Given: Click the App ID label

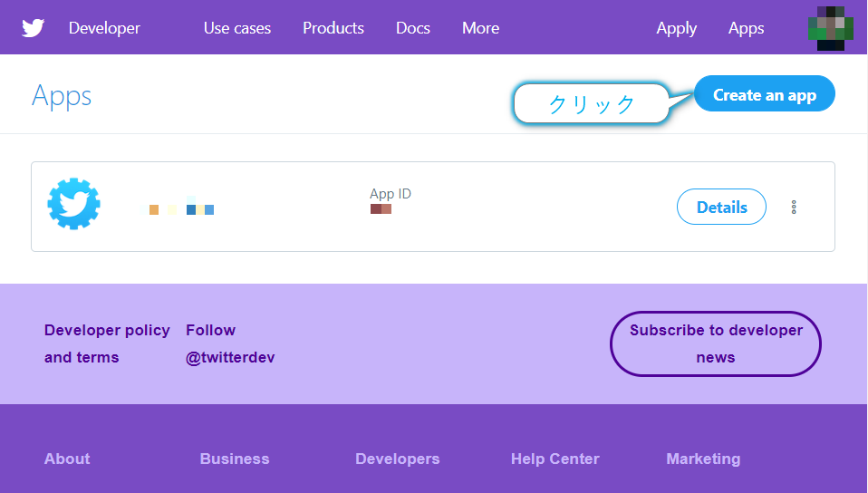Looking at the screenshot, I should coord(391,194).
